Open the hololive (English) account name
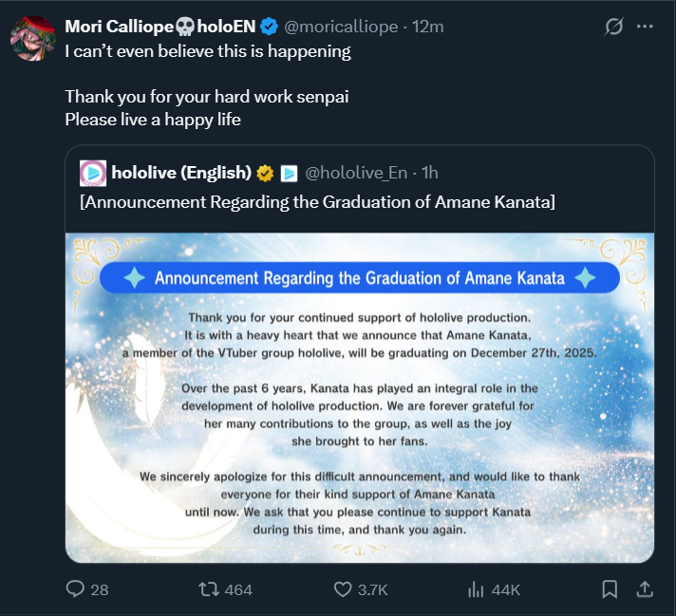The width and height of the screenshot is (676, 616). coord(180,173)
